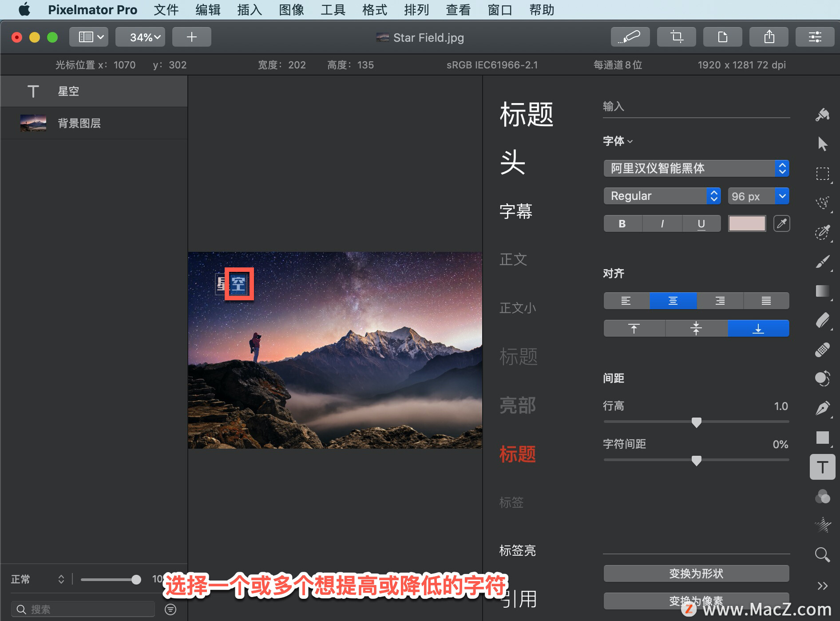The height and width of the screenshot is (621, 840).
Task: Open the 阿里汉仪智能黑体 font dropdown
Action: [696, 168]
